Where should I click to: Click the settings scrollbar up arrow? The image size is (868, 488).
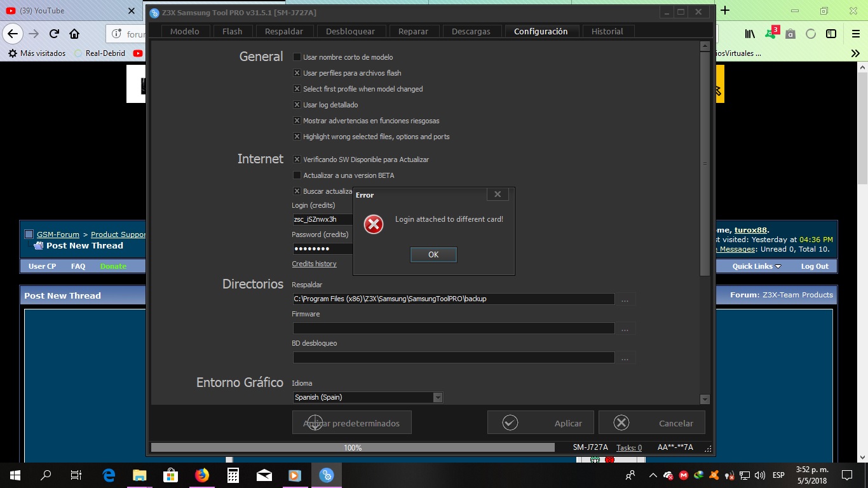tap(705, 46)
